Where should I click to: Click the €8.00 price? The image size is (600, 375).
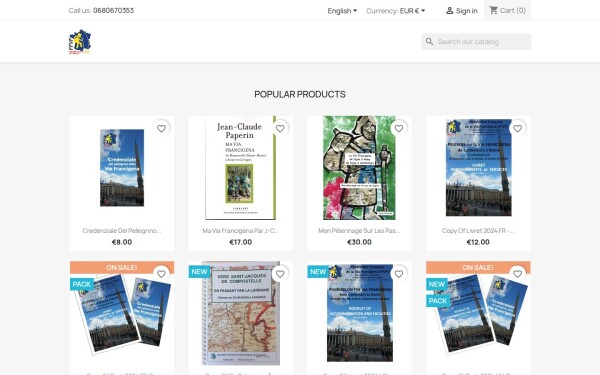122,242
